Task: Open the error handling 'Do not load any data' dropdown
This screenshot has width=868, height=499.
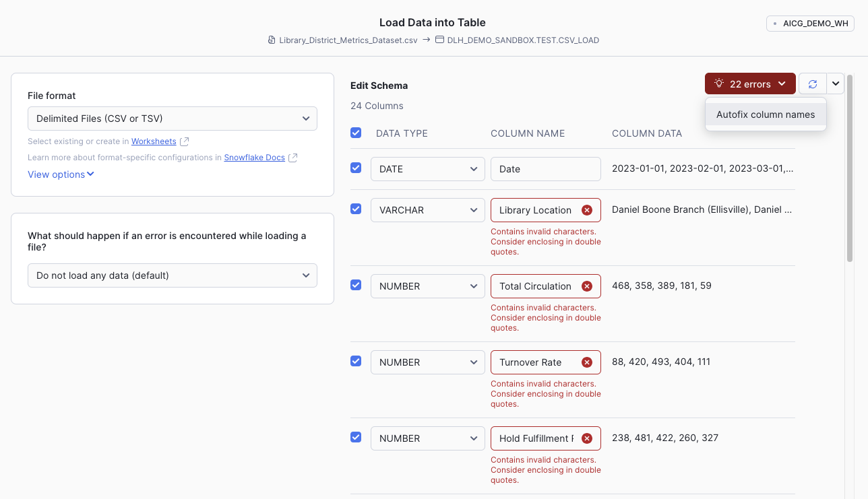Action: 173,275
